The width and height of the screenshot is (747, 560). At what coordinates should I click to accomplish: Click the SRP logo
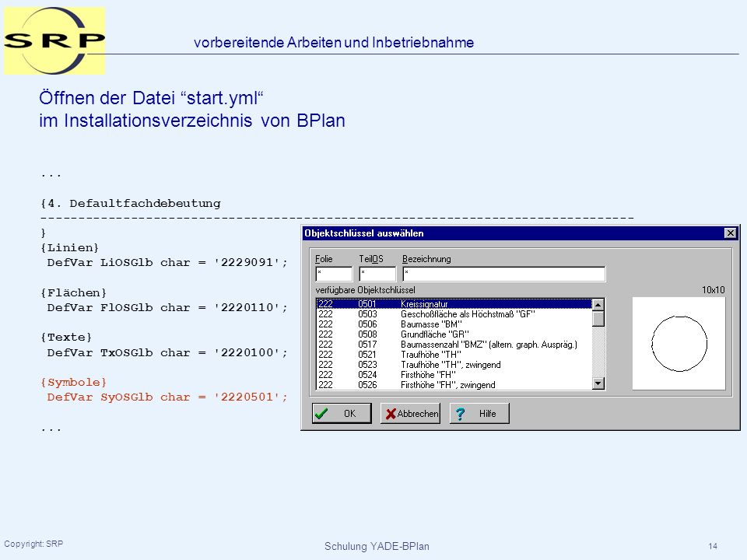[x=54, y=40]
